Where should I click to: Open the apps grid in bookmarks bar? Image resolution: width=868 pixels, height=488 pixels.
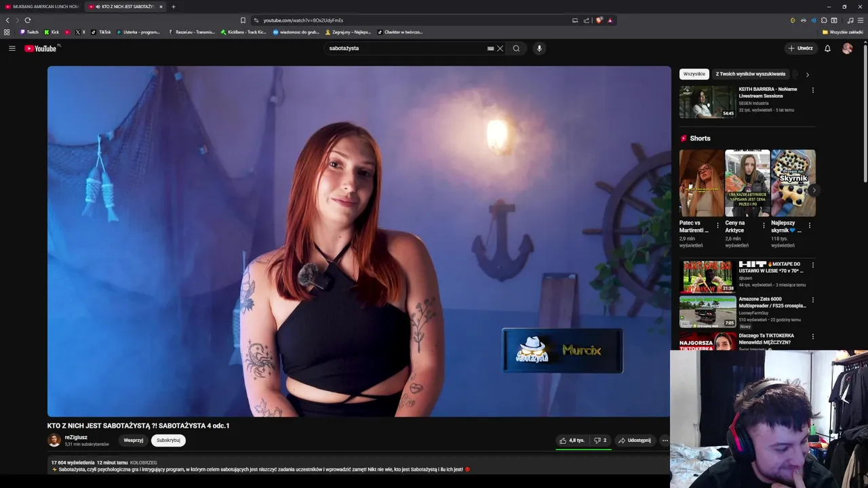(7, 32)
